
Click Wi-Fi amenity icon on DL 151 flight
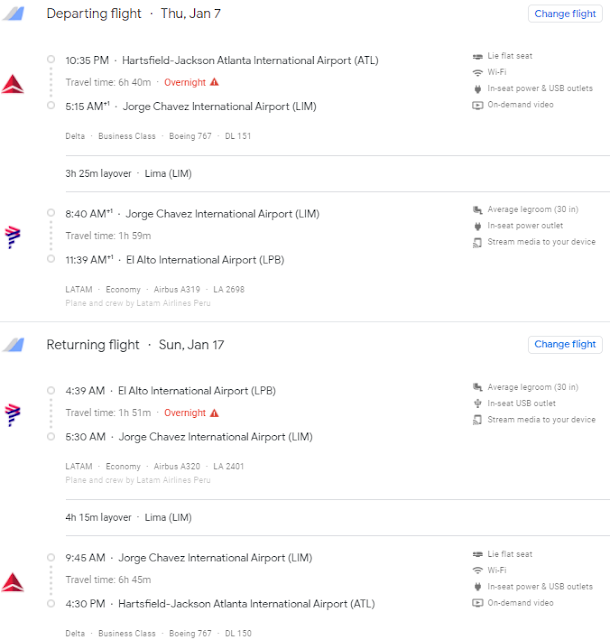coord(477,72)
